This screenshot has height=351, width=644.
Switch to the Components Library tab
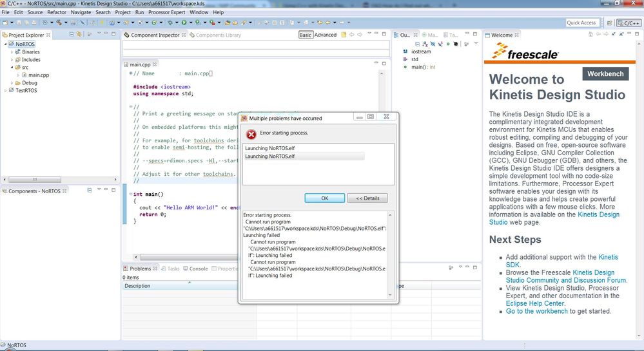215,35
